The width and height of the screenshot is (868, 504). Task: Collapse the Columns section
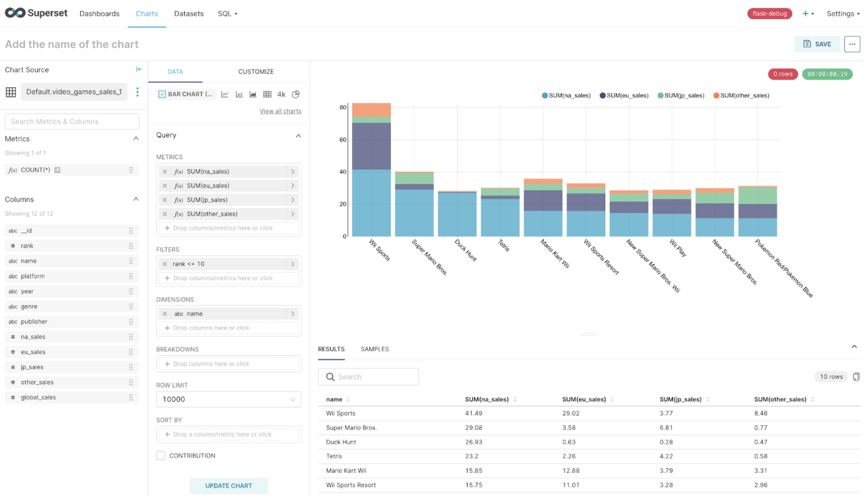pyautogui.click(x=136, y=199)
